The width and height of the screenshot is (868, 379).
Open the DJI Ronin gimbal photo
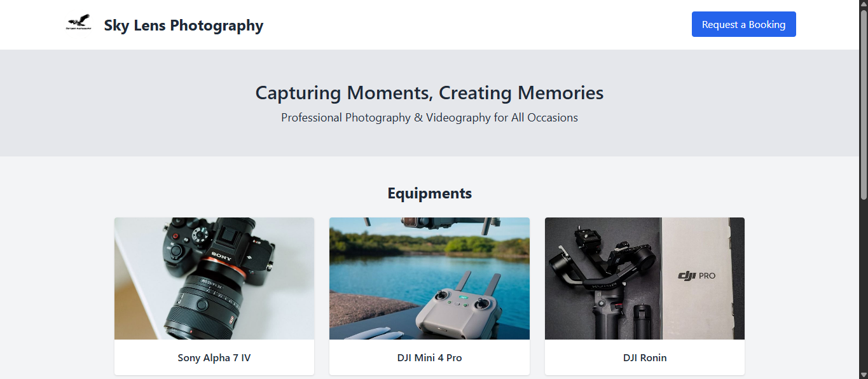pos(644,279)
